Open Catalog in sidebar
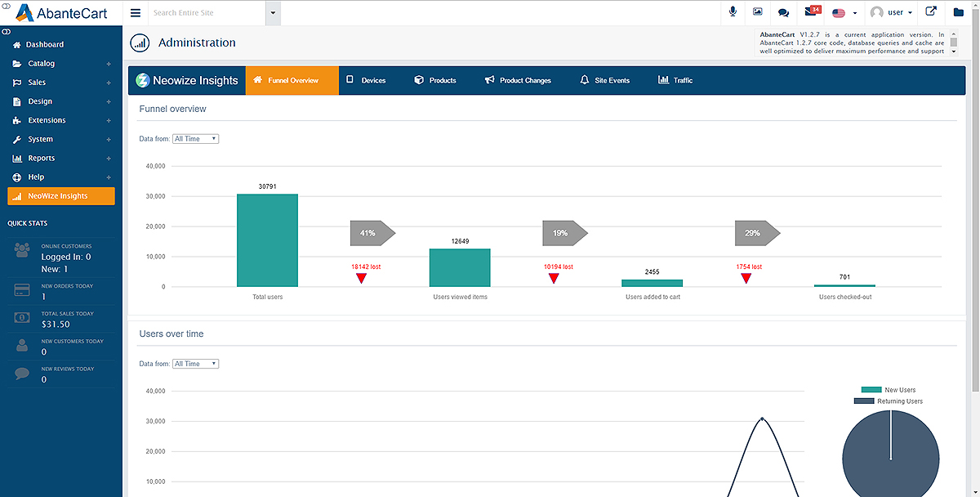 tap(61, 64)
